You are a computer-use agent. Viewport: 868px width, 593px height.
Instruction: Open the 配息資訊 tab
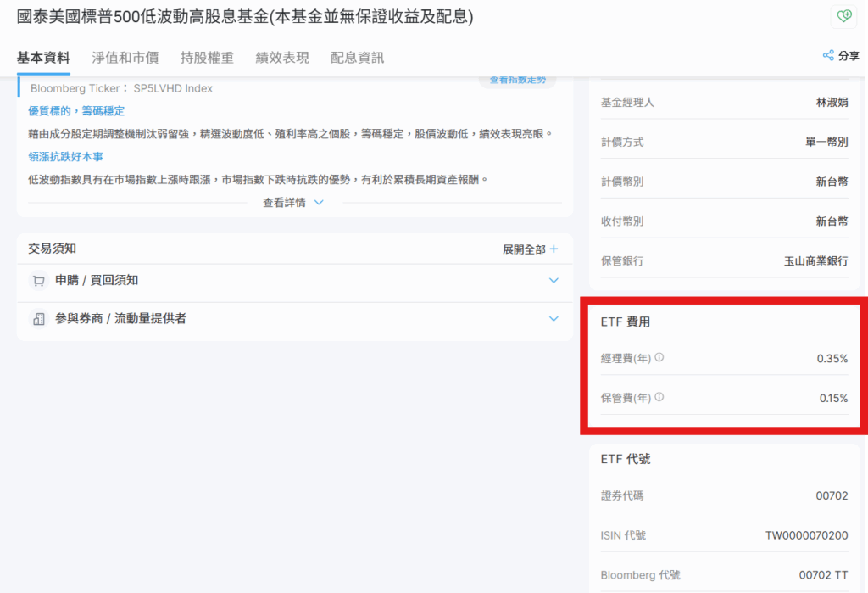357,58
